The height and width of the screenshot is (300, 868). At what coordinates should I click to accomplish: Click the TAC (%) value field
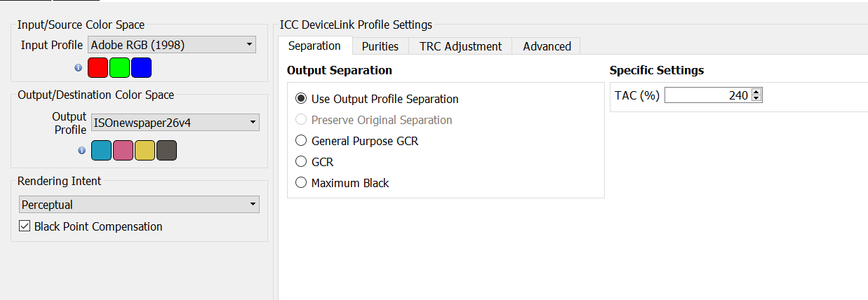(x=707, y=95)
